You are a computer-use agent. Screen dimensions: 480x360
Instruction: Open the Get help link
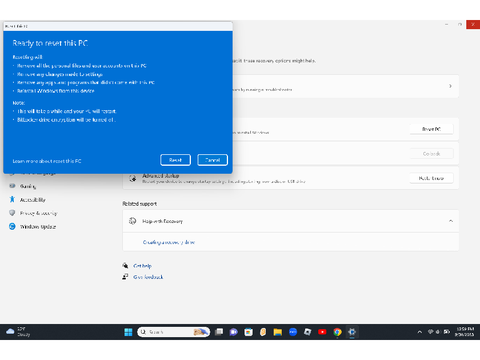coord(142,266)
